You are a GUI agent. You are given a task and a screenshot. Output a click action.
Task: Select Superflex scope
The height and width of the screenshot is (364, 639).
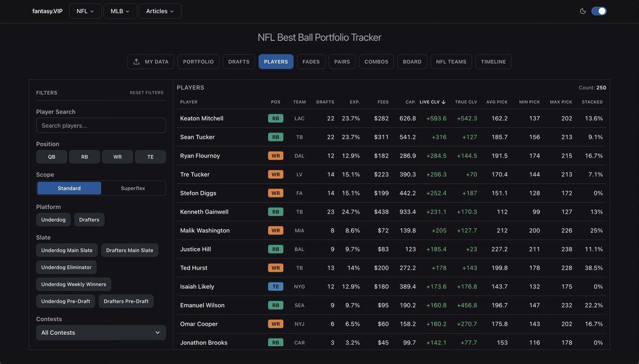click(133, 188)
